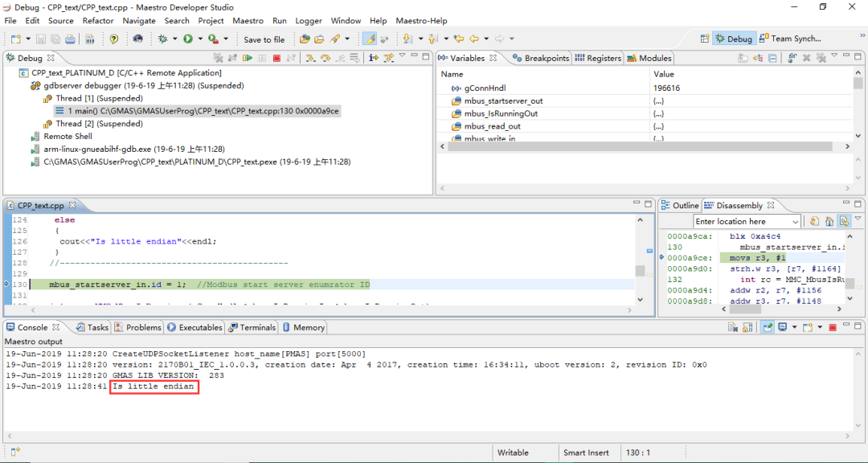868x463 pixels.
Task: Click the yellow question mark help icon
Action: [114, 39]
